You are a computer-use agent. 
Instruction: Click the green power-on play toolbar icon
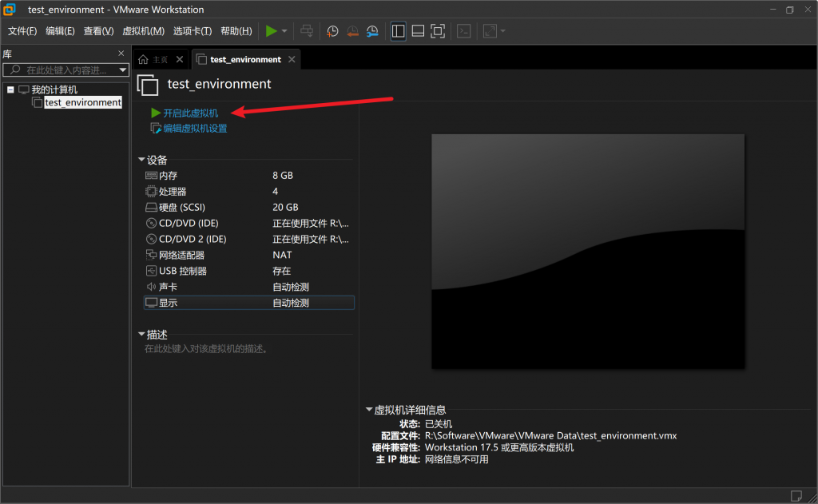271,31
